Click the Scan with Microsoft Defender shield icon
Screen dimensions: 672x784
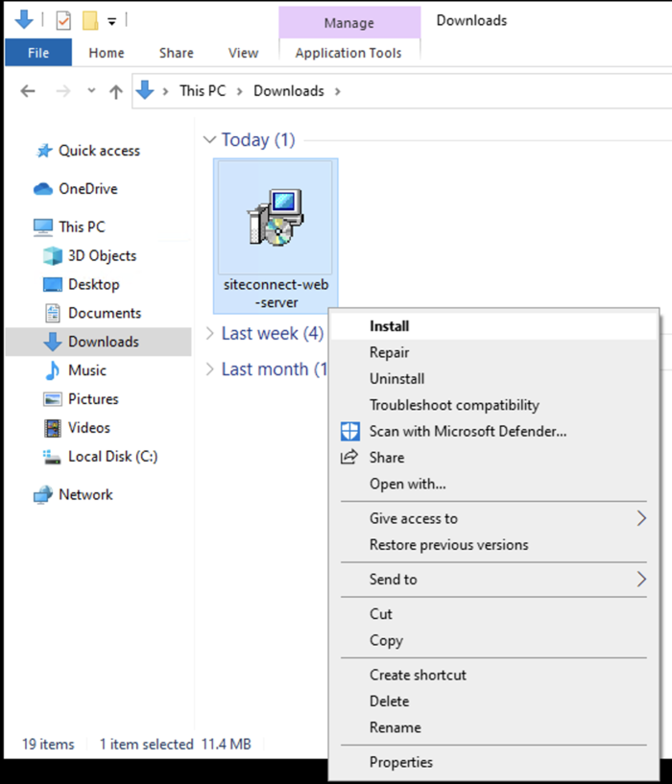coord(350,432)
